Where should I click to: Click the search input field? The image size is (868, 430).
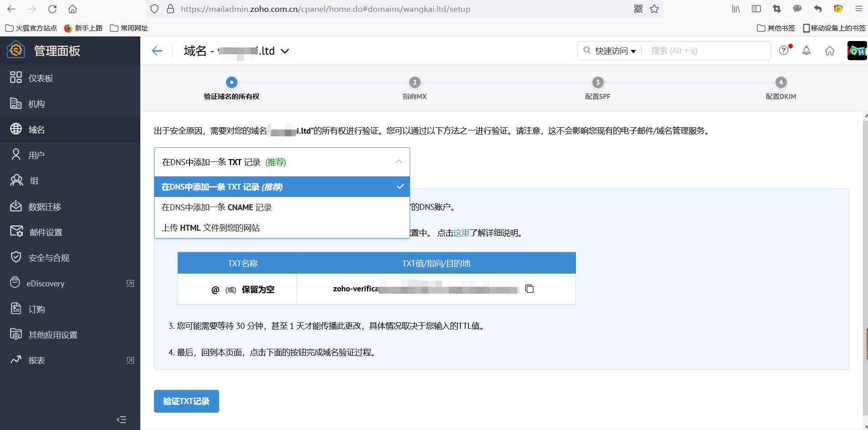tap(706, 51)
